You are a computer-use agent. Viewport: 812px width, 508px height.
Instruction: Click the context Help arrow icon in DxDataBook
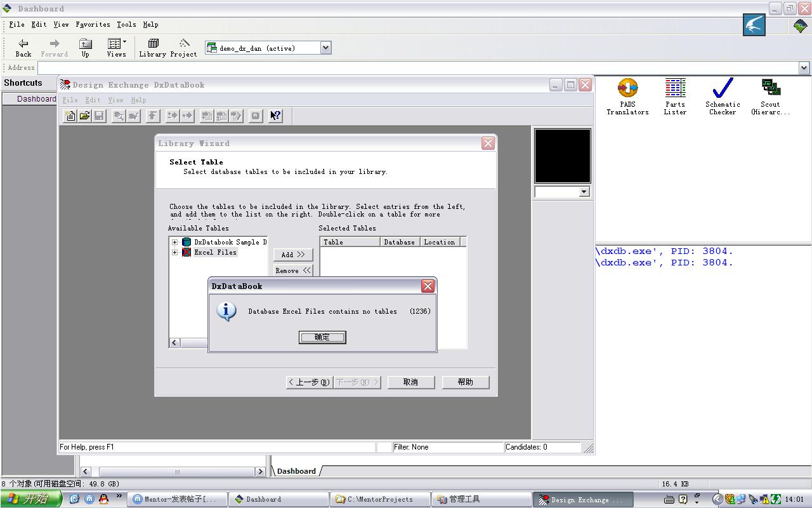click(x=275, y=116)
